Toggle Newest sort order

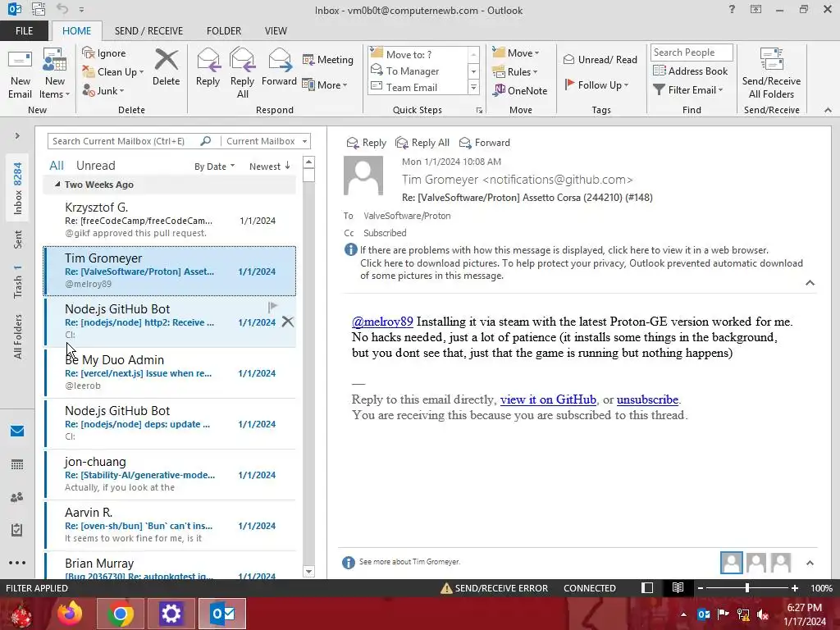269,167
